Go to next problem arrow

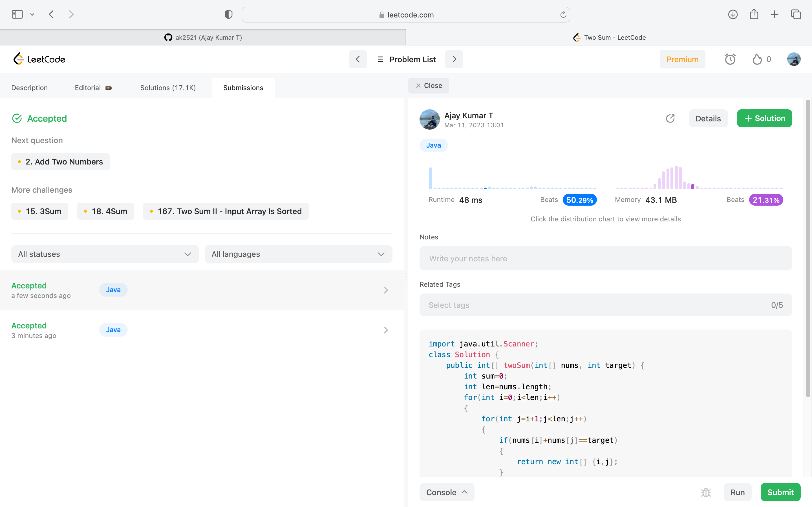(x=454, y=59)
